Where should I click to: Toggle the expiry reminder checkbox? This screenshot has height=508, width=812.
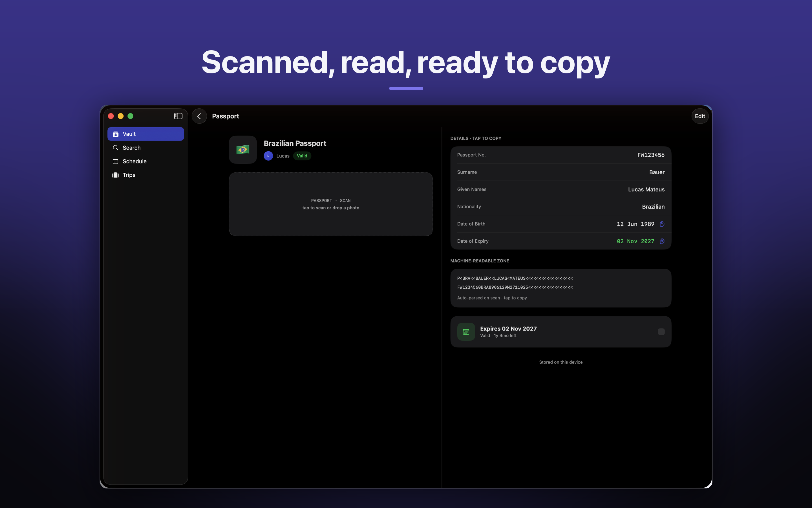click(x=661, y=332)
